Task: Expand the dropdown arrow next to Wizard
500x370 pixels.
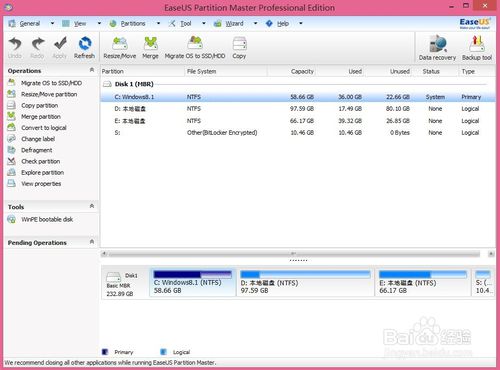Action: (255, 23)
